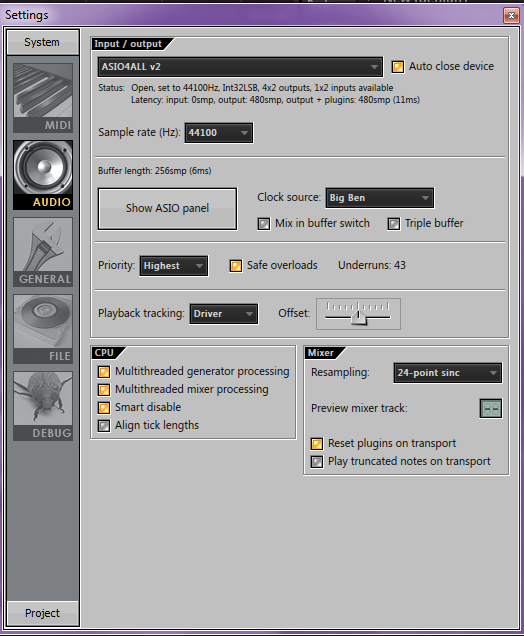Open the ASIO4ALL v2 device dropdown
The width and height of the screenshot is (524, 636).
[x=240, y=67]
